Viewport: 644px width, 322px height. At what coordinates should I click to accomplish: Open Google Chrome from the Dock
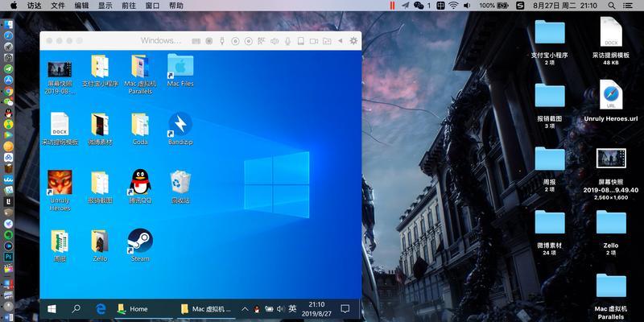pos(8,91)
